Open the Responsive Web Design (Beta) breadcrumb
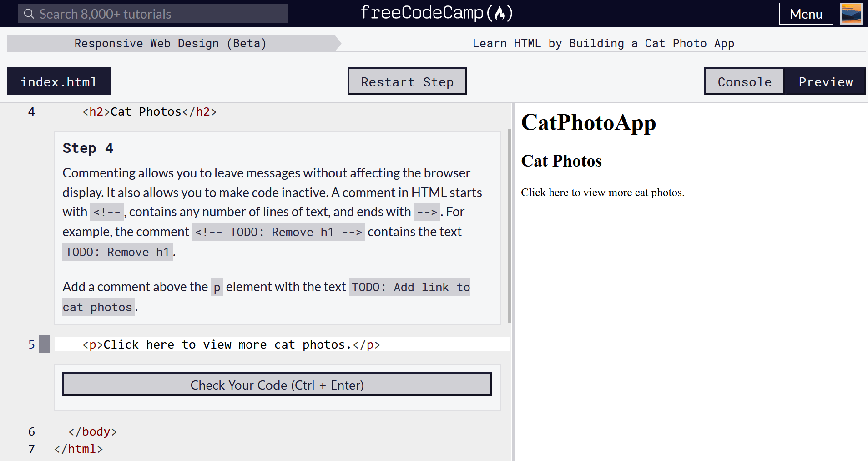868x461 pixels. (170, 43)
